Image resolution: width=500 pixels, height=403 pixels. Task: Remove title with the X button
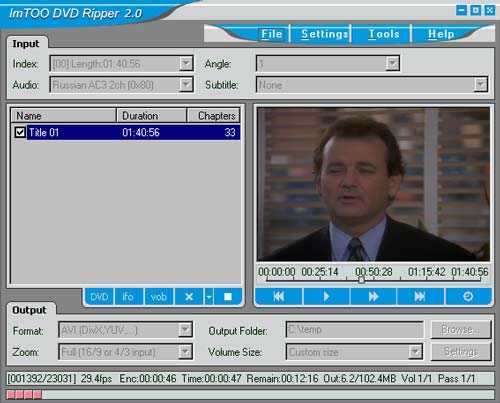pyautogui.click(x=189, y=297)
